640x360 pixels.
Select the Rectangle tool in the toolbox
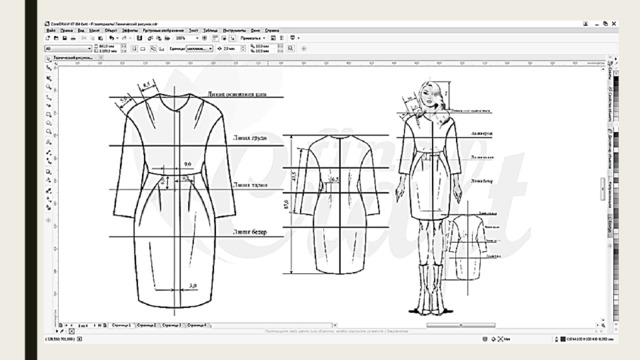(x=49, y=115)
